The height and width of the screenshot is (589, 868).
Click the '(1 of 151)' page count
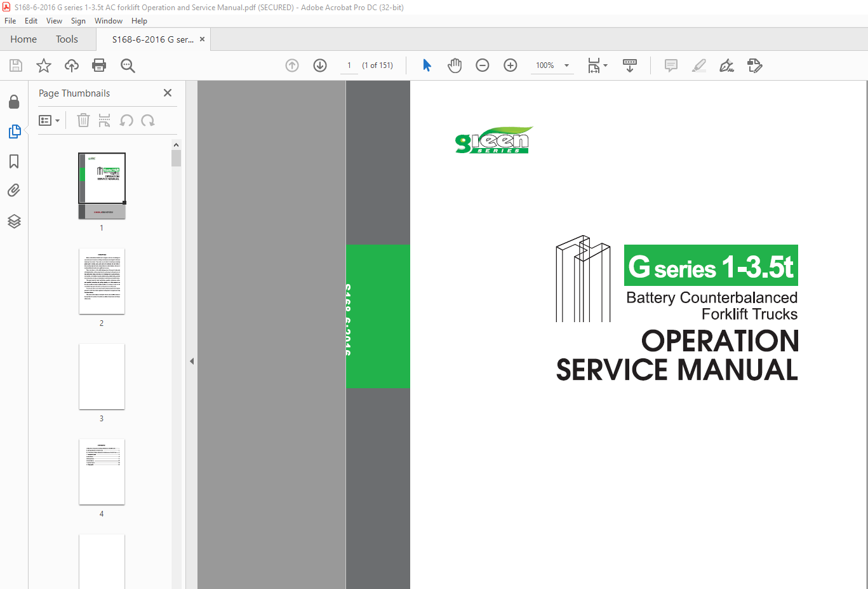coord(377,65)
